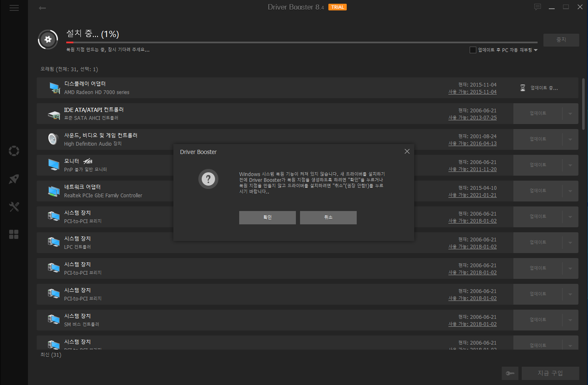
Task: Open available version link 2011-11-20
Action: coord(473,169)
